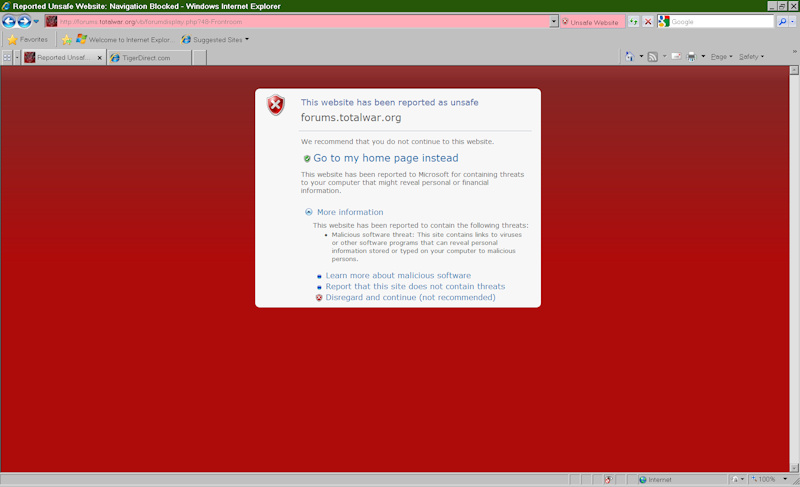Click the Back navigation arrow
Viewport: 800px width, 487px height.
(9, 21)
